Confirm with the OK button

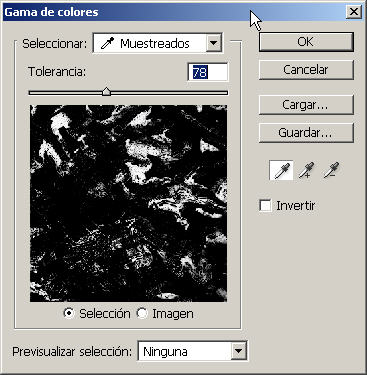click(x=306, y=42)
